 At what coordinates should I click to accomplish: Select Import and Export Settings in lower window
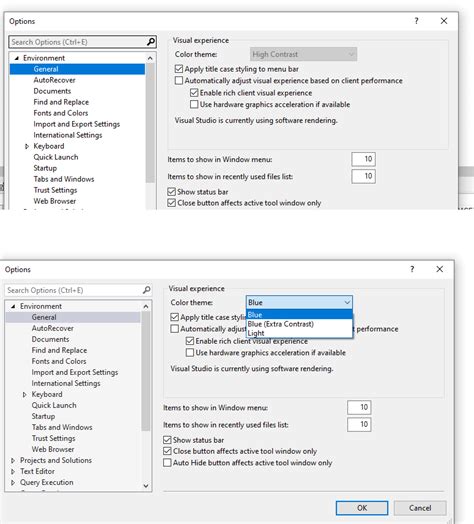(75, 372)
